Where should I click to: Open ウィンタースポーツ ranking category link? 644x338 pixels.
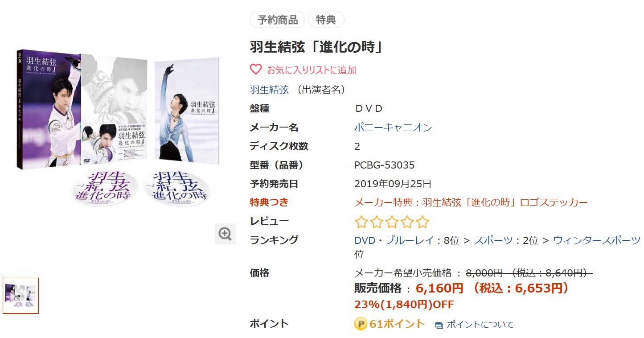(596, 240)
